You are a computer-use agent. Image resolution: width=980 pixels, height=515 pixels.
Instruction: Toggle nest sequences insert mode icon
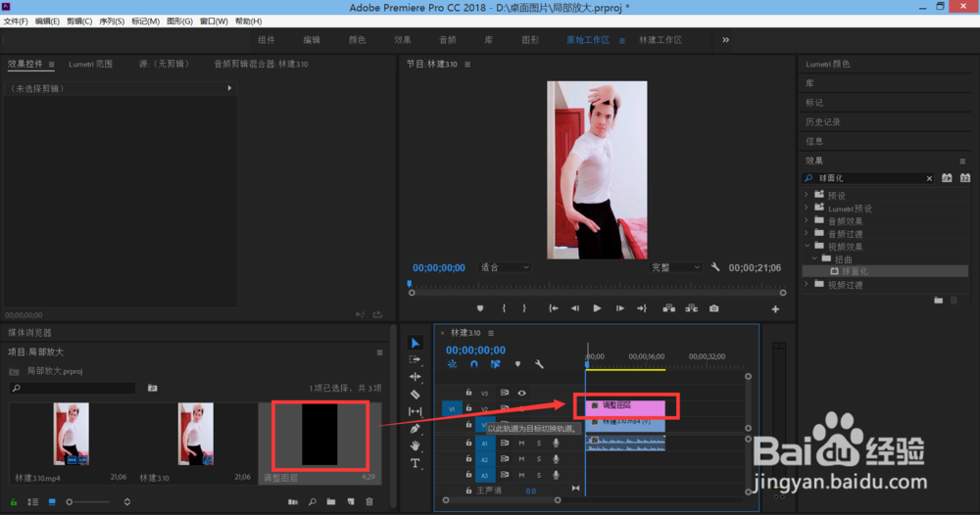tap(452, 364)
